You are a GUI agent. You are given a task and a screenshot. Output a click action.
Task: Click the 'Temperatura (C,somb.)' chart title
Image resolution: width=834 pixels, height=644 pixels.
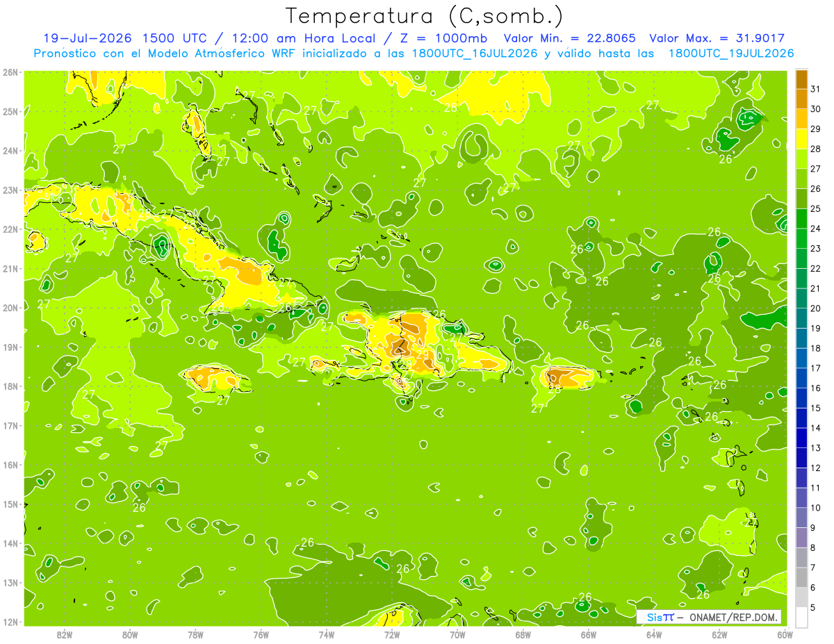(424, 16)
